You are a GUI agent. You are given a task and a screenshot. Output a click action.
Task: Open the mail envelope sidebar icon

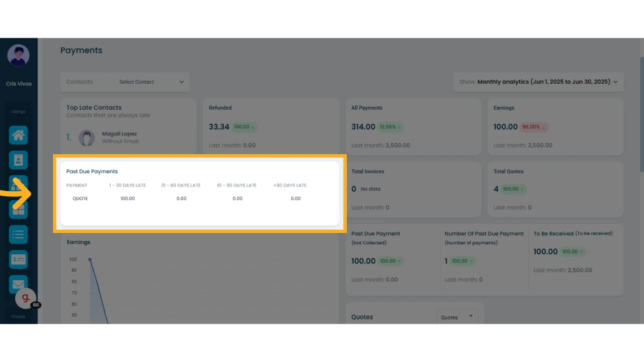click(x=18, y=284)
